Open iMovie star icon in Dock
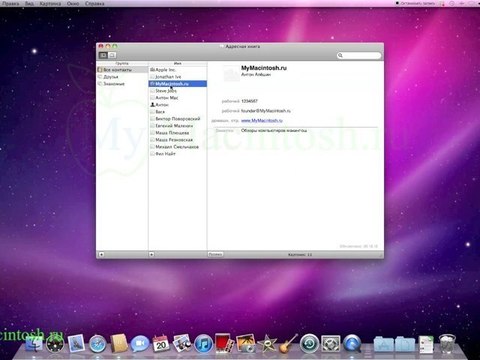480x360 pixels. pos(267,344)
